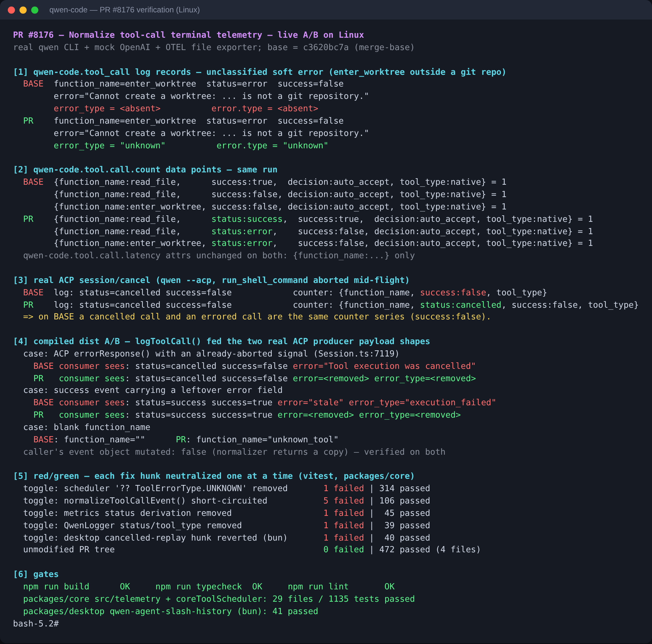Click the line "29 files / 1135 tests passed"
The image size is (652, 644).
[219, 599]
